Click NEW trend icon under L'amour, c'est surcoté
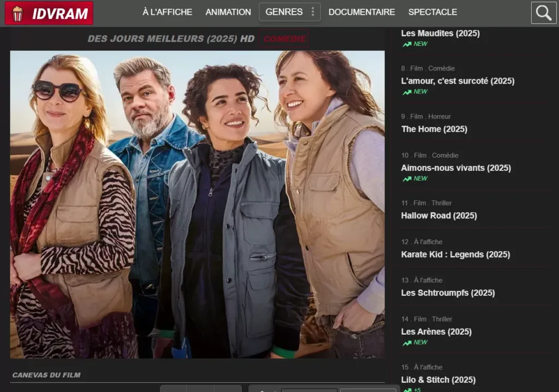The width and height of the screenshot is (559, 392). [407, 92]
